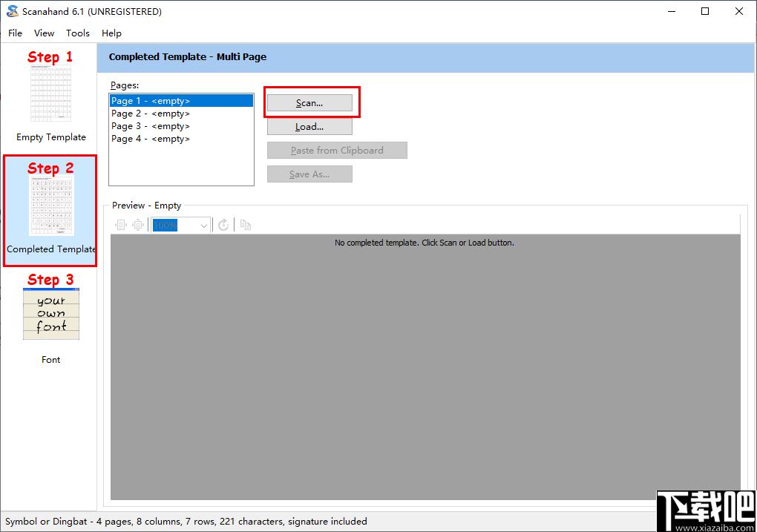Click the fit page width icon

click(x=121, y=225)
